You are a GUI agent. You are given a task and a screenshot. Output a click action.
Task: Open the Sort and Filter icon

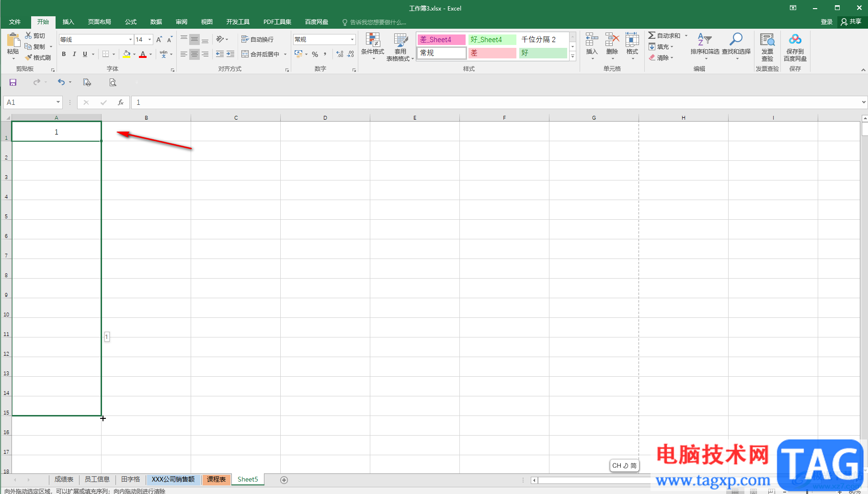[x=705, y=40]
